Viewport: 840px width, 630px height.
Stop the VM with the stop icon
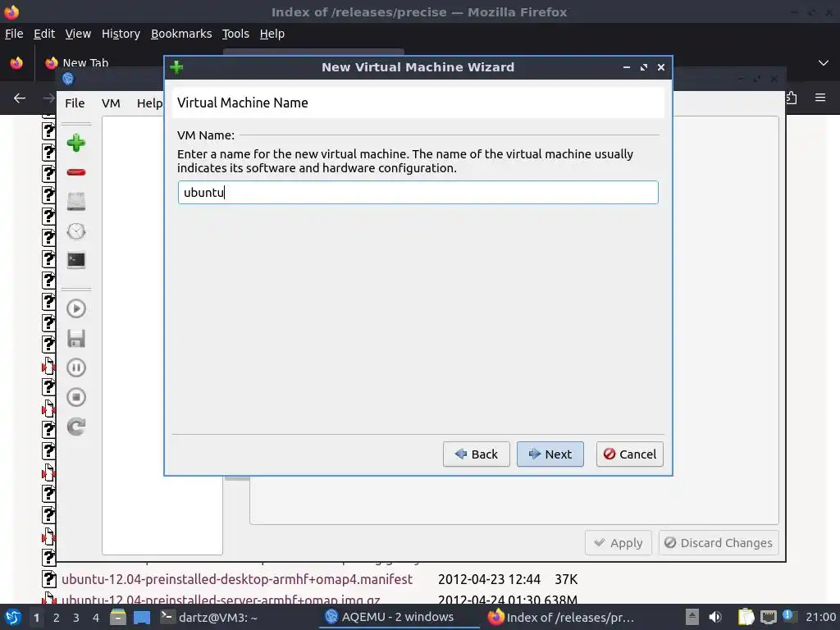[76, 397]
